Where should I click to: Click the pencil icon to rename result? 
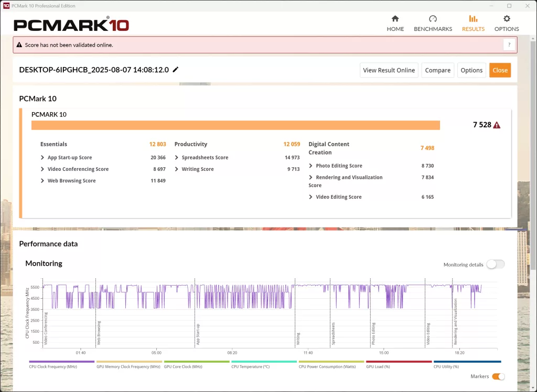point(176,70)
